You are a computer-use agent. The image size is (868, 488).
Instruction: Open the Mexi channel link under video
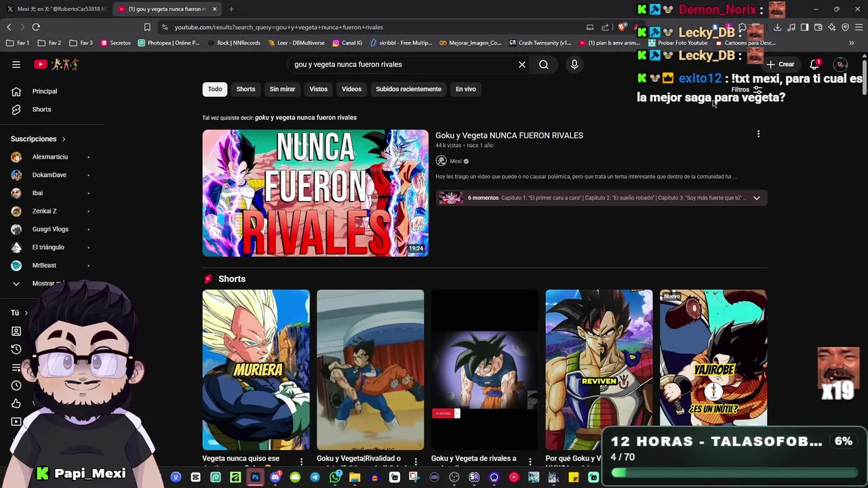point(456,161)
